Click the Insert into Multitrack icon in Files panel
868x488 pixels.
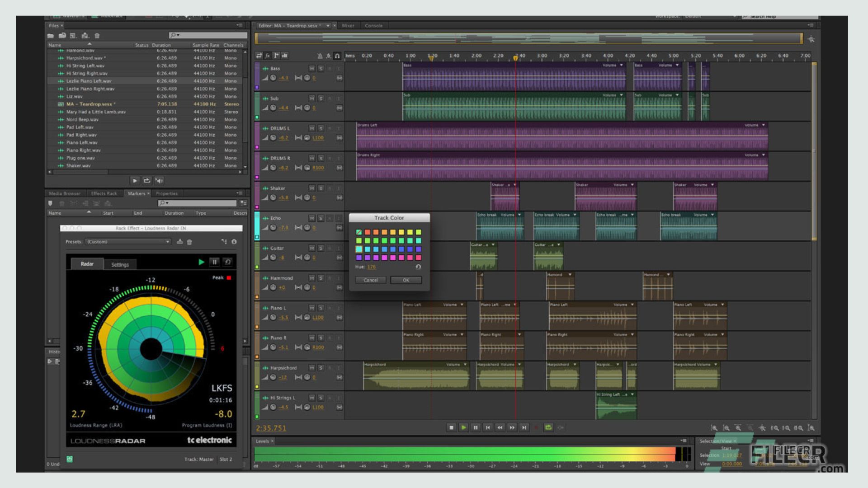point(85,36)
